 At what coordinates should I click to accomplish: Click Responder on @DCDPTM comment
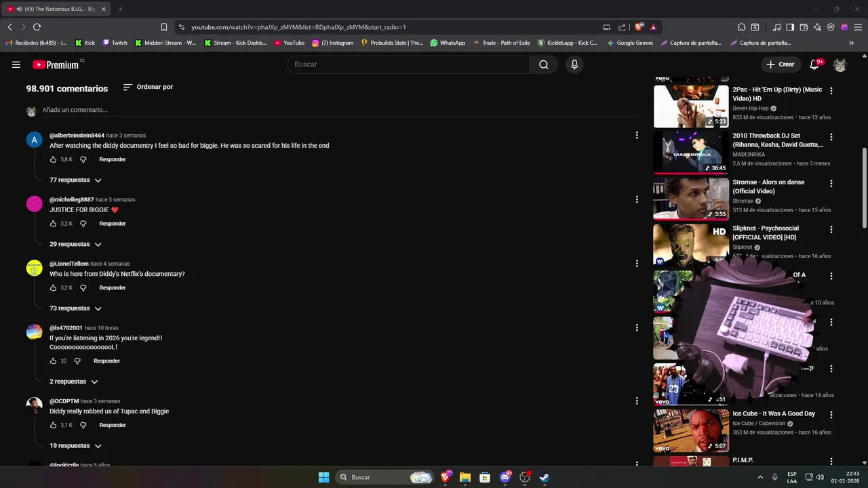tap(113, 425)
